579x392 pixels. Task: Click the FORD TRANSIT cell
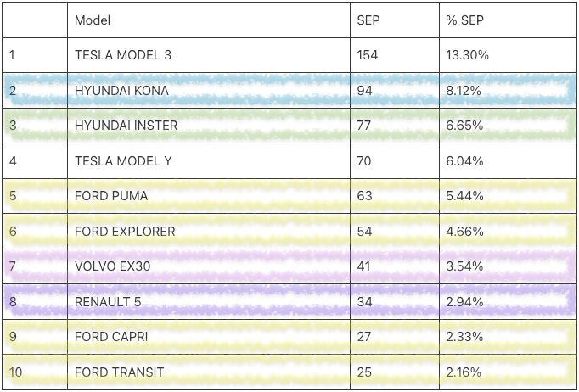coord(119,372)
